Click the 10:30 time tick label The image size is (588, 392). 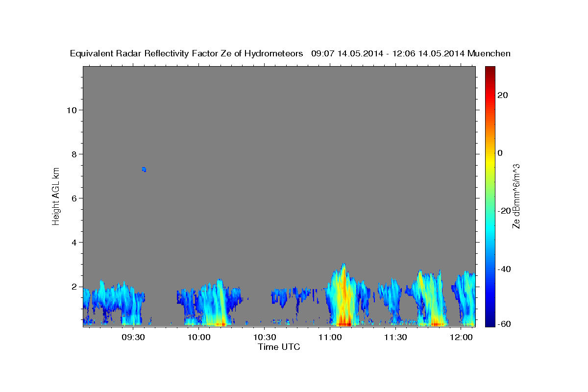coord(265,337)
